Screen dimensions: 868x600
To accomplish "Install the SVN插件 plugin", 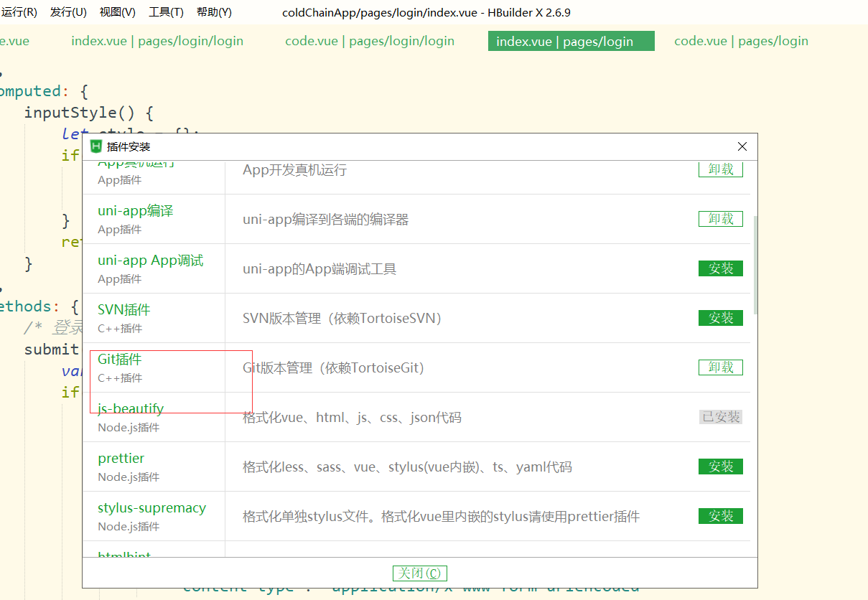I will [x=720, y=318].
